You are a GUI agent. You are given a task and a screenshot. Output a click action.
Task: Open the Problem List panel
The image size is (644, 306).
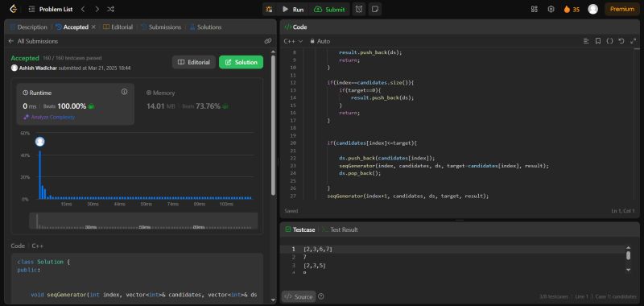click(50, 9)
